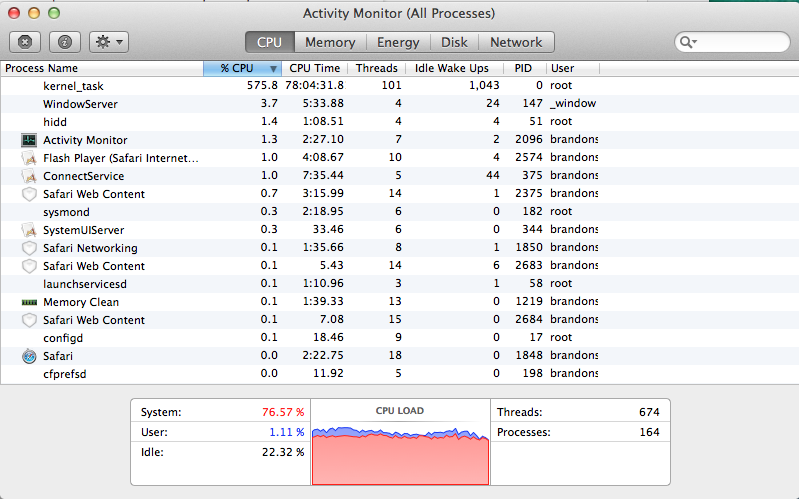799x499 pixels.
Task: Click the Safari Networking shield icon
Action: click(x=29, y=248)
